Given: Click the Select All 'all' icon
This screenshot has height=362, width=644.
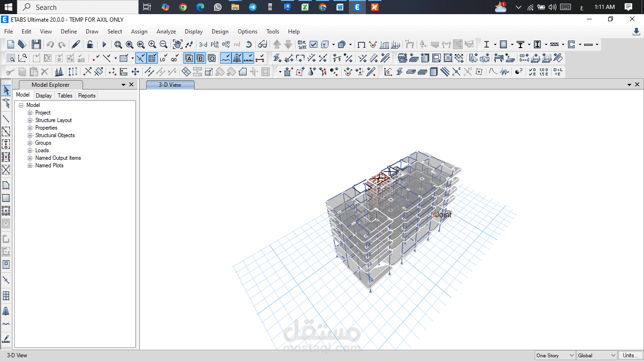Looking at the screenshot, I should pyautogui.click(x=81, y=58).
